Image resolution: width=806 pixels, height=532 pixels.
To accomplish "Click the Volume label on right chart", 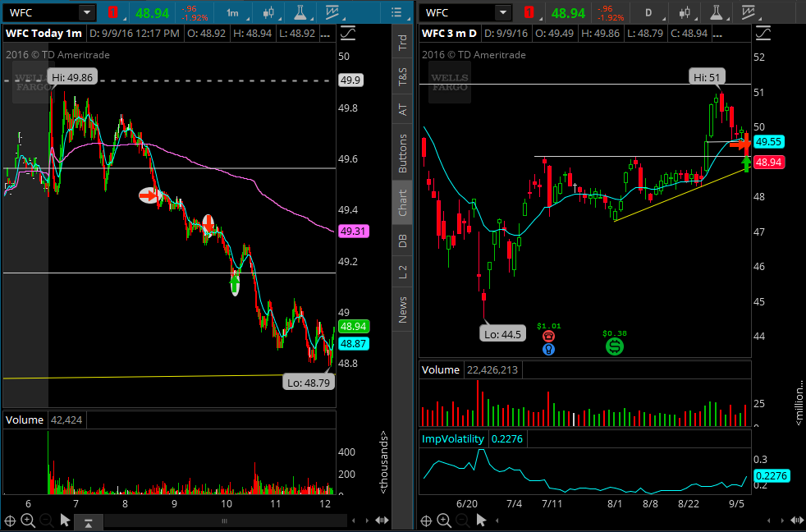I will (x=441, y=370).
